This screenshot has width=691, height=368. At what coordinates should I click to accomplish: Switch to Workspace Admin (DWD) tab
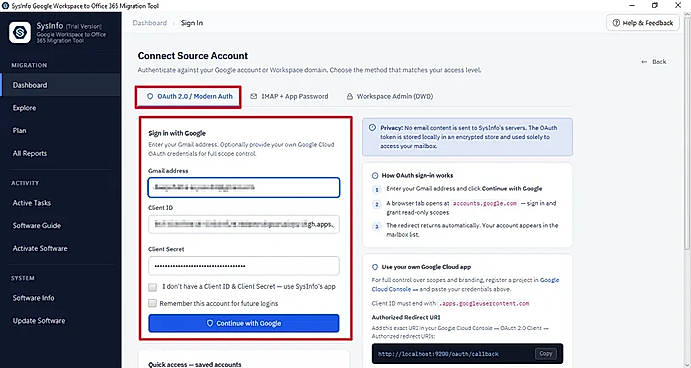[390, 96]
